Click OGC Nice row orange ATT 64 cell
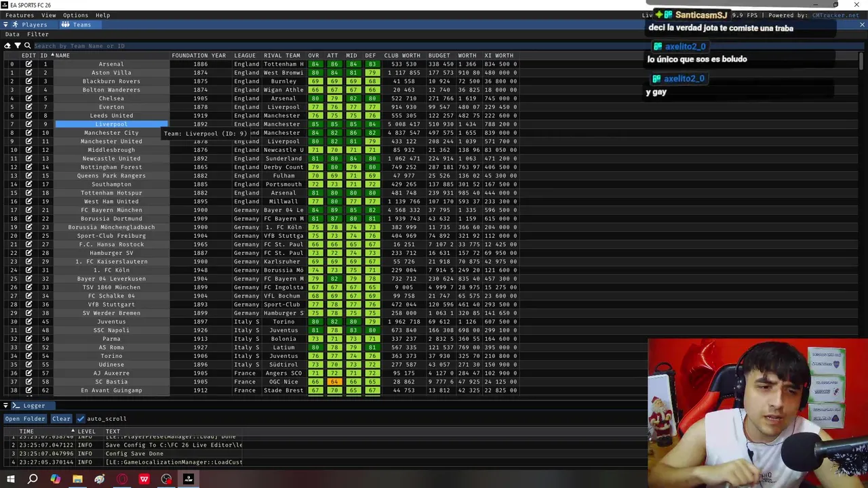Screen dimensions: 868x488 tap(334, 382)
